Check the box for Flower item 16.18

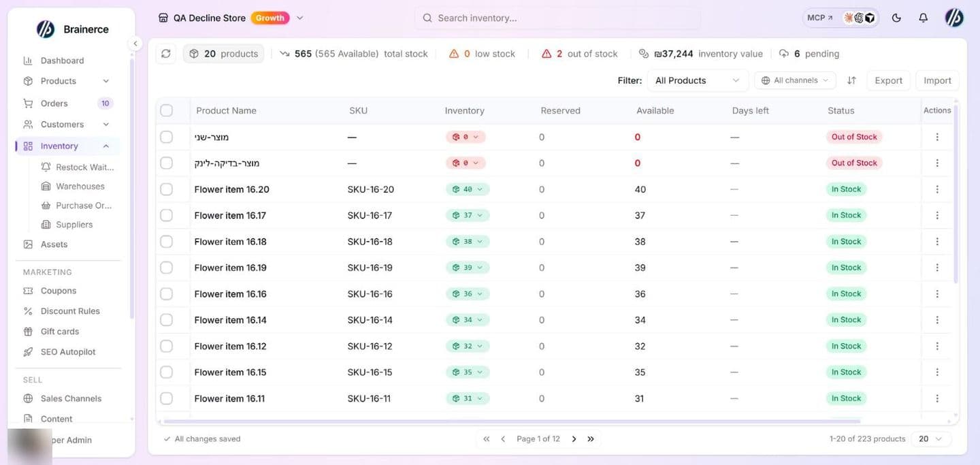(x=166, y=242)
